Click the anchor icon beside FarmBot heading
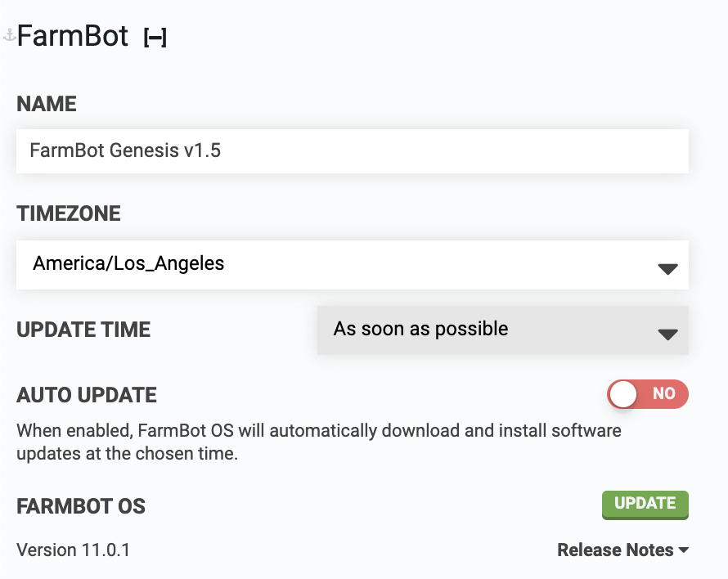 9,35
